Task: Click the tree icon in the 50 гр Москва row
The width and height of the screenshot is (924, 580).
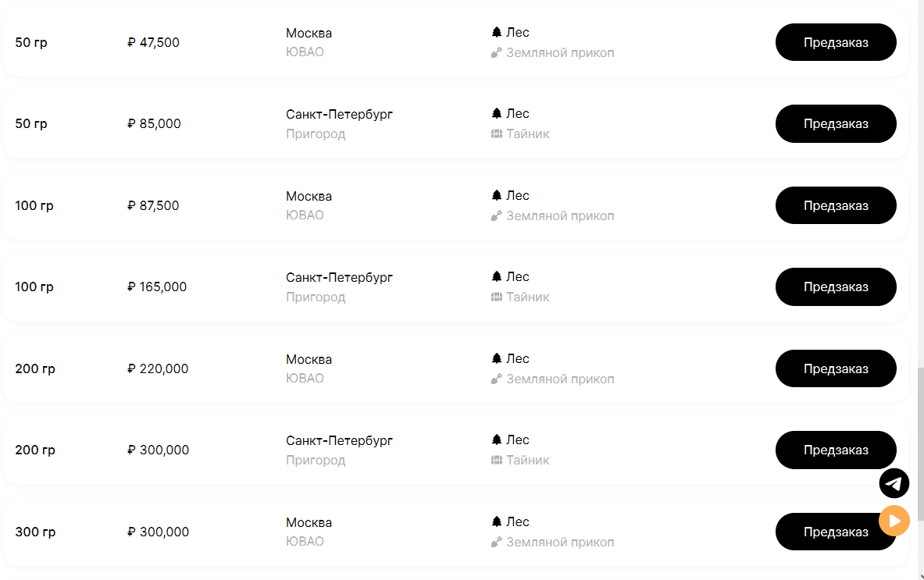Action: 496,33
